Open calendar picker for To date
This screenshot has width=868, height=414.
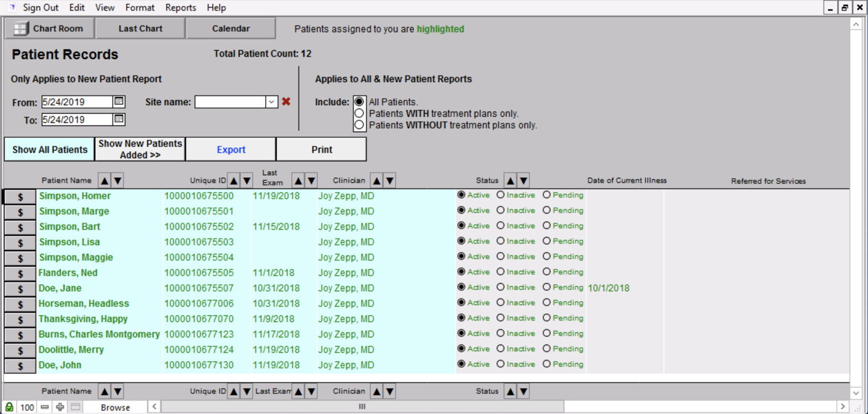[x=119, y=119]
